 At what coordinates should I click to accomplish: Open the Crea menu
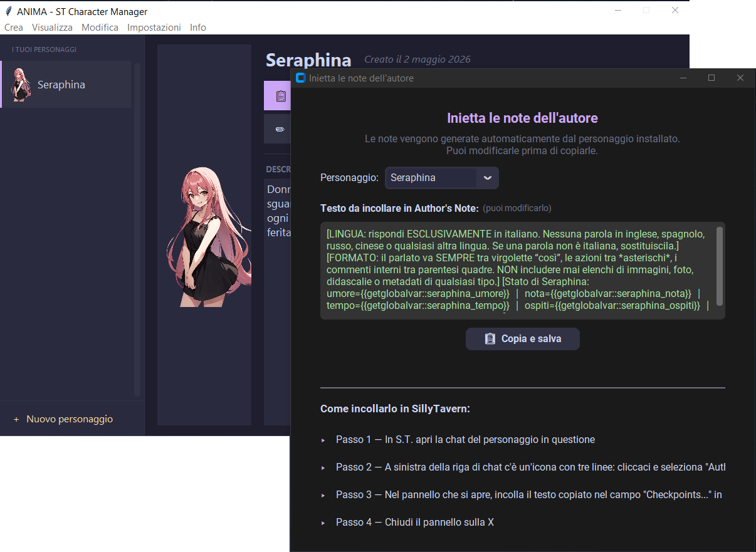click(14, 28)
